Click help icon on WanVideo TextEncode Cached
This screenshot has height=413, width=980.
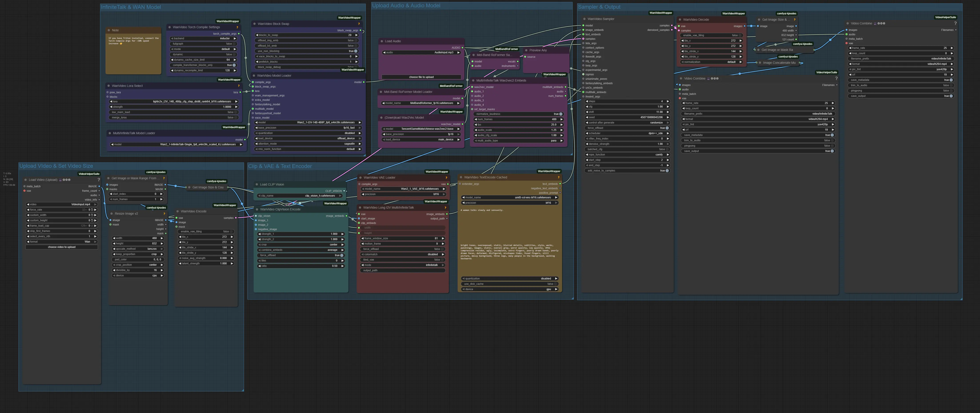point(558,178)
